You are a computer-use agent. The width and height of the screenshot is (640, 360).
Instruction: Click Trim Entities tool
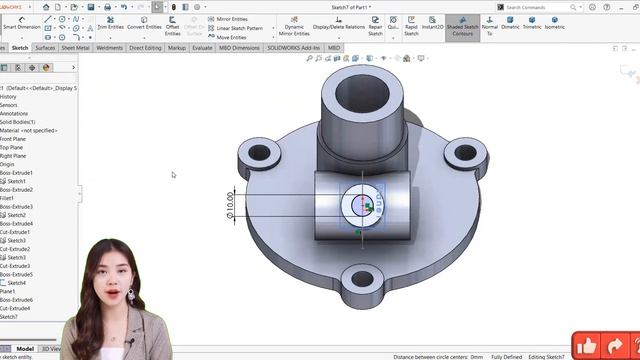coord(111,23)
